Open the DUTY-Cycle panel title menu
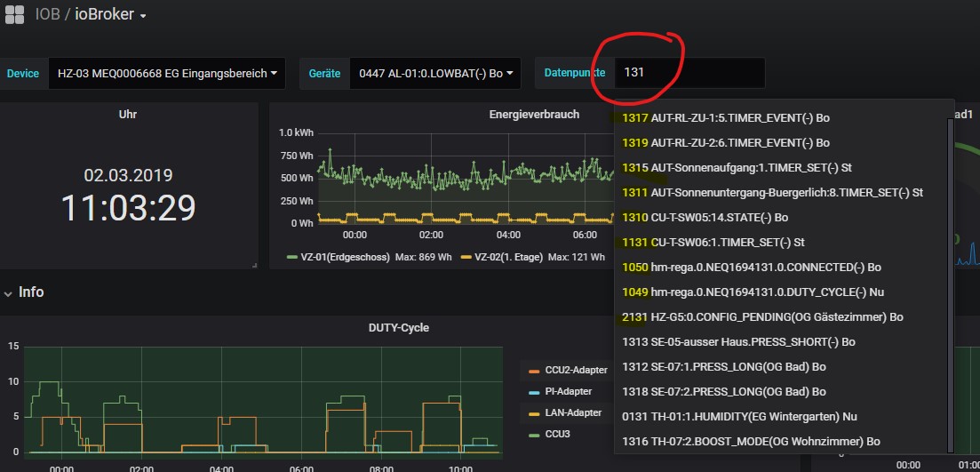 click(399, 328)
